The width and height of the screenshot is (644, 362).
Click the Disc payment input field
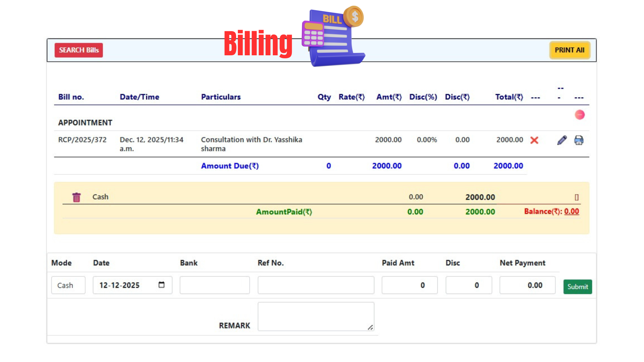click(x=469, y=285)
